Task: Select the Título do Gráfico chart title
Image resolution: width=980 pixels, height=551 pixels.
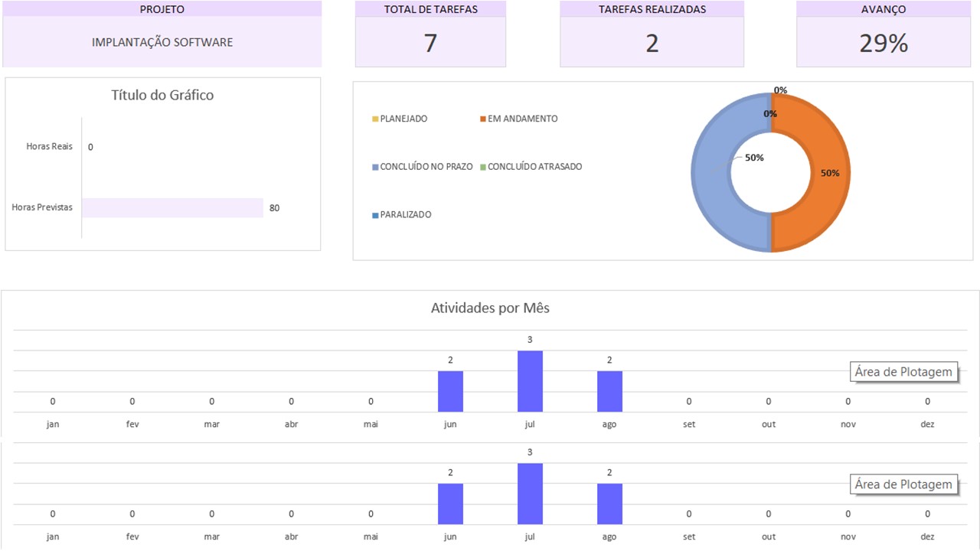Action: point(162,96)
